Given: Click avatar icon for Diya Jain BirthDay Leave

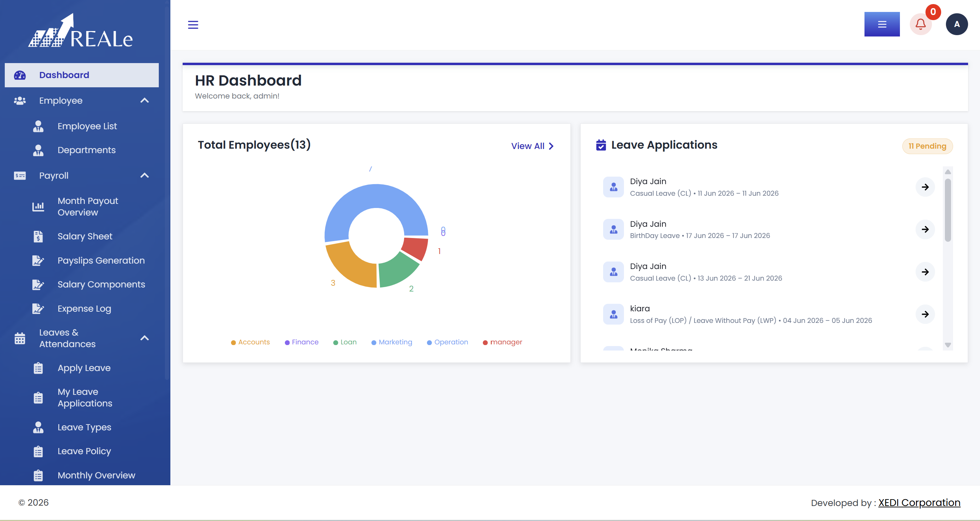Looking at the screenshot, I should click(x=613, y=229).
